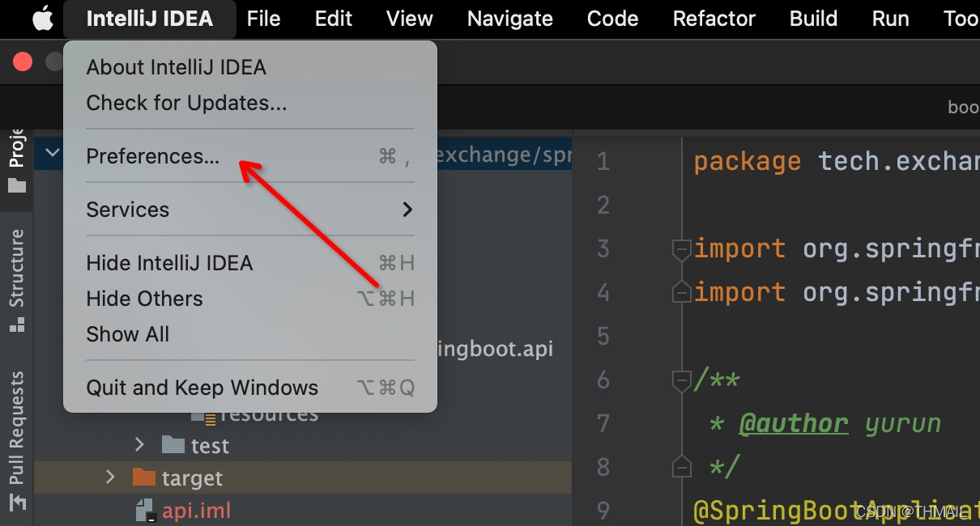
Task: Click the api.iml file icon
Action: (145, 511)
